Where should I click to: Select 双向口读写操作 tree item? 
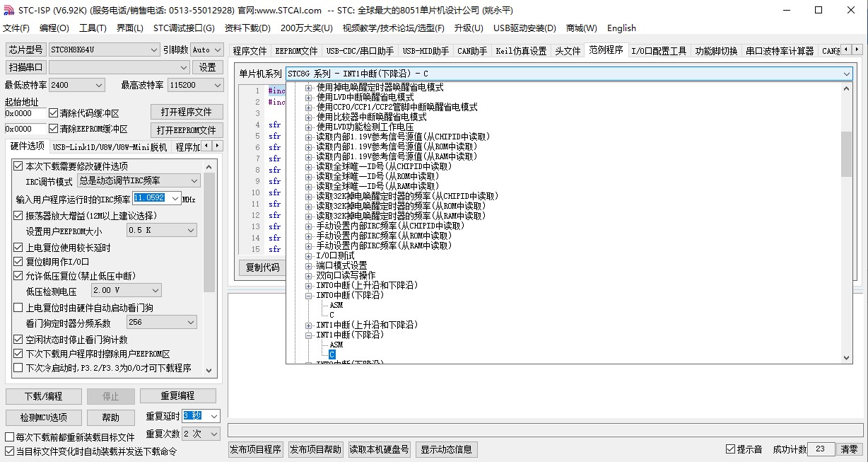346,275
